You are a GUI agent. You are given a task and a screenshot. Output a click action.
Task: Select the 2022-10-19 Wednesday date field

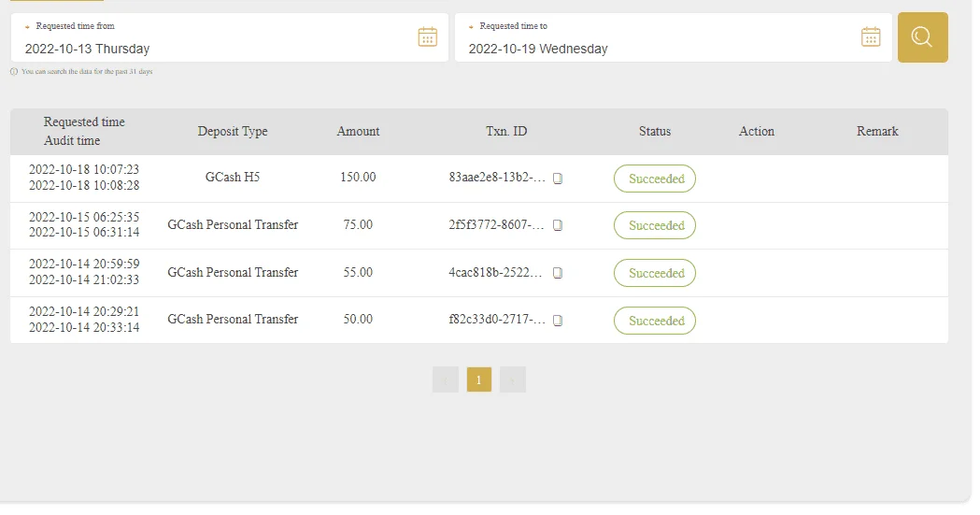click(x=674, y=37)
